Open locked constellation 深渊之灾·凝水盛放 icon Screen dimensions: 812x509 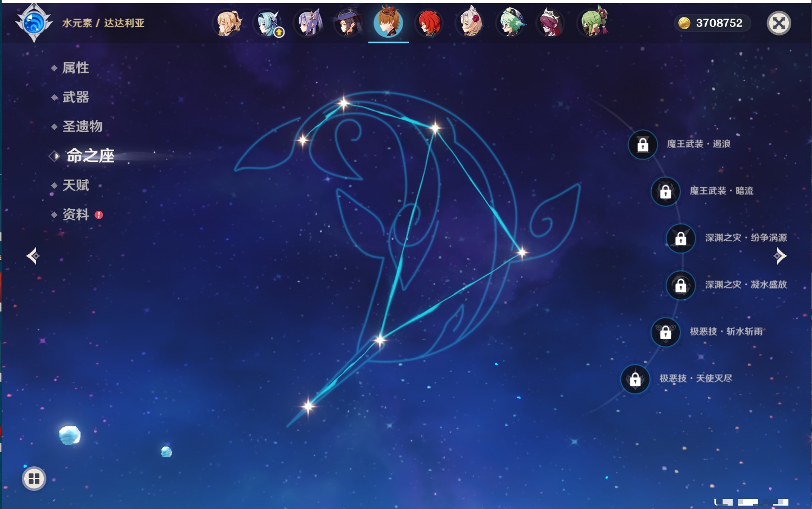click(681, 285)
